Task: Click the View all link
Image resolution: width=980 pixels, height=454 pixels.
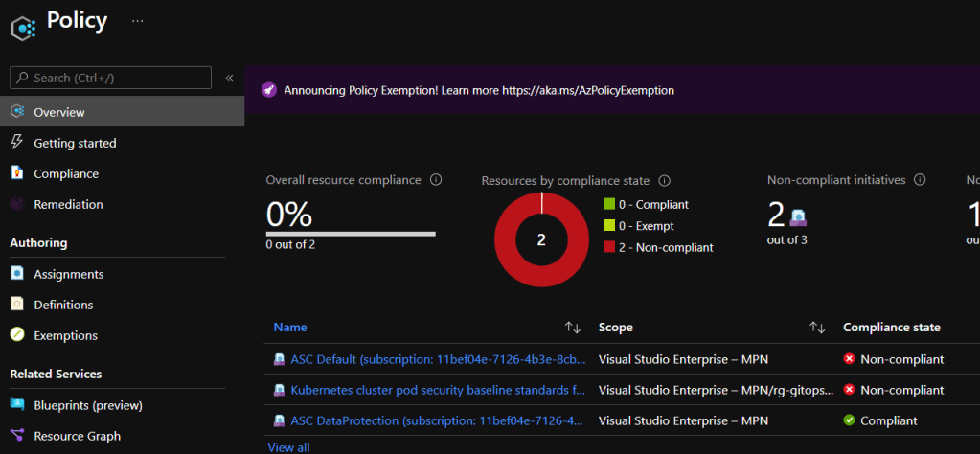Action: point(288,447)
